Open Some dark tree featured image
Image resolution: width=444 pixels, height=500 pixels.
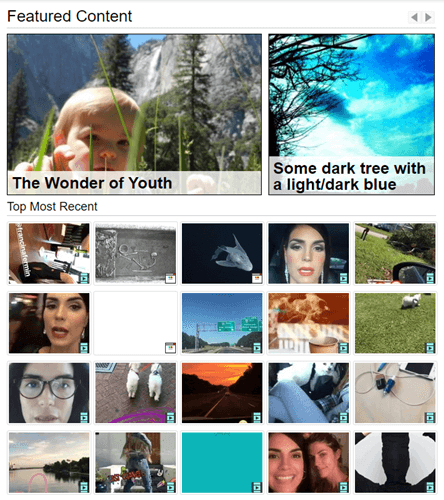click(351, 114)
